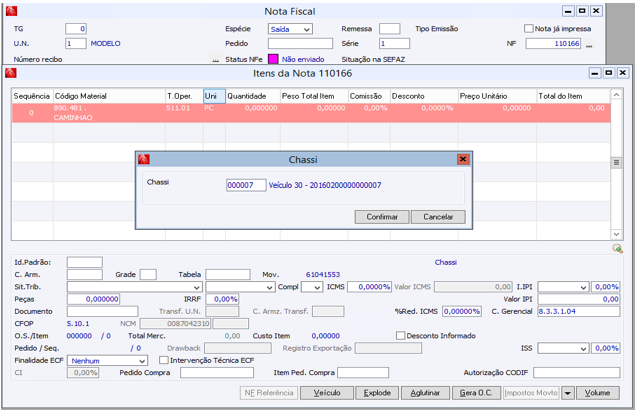636x410 pixels.
Task: Click the Veículo button
Action: pyautogui.click(x=327, y=393)
